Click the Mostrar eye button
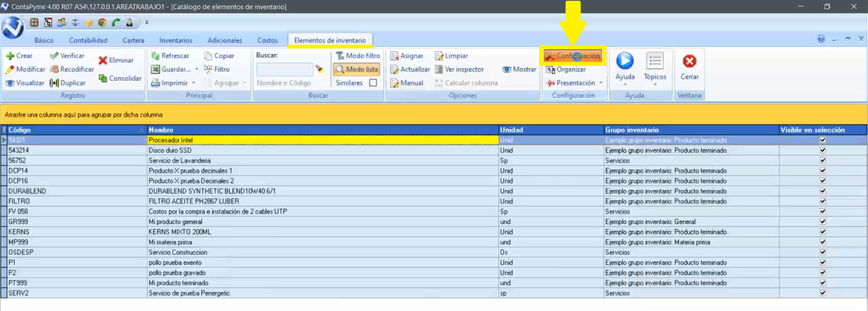 click(519, 70)
